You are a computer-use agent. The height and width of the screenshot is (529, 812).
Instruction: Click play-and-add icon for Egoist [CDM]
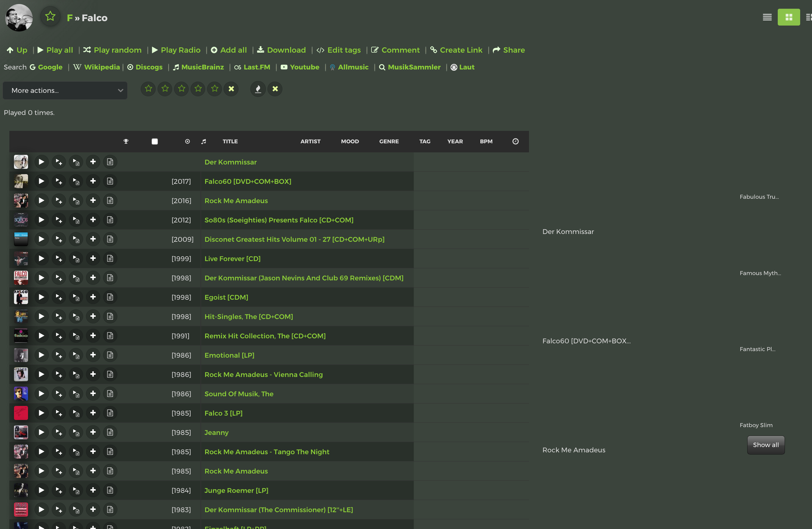click(x=59, y=297)
